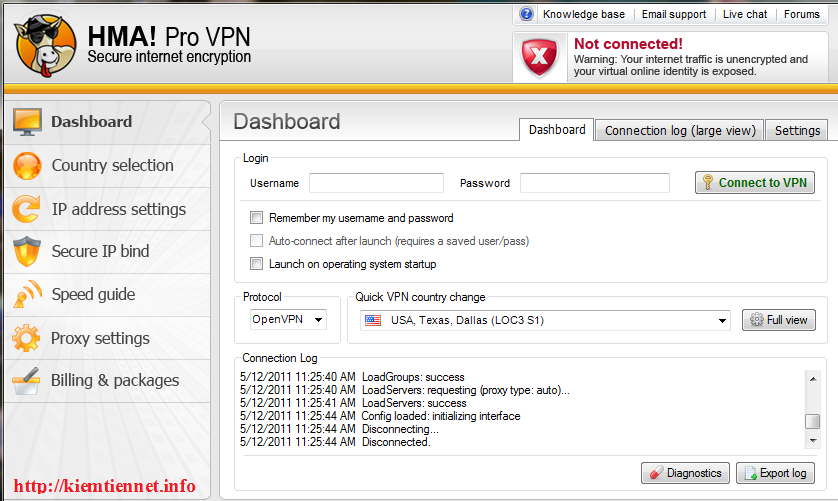This screenshot has width=838, height=501.
Task: Click the Billing & packages basket icon
Action: coord(26,381)
